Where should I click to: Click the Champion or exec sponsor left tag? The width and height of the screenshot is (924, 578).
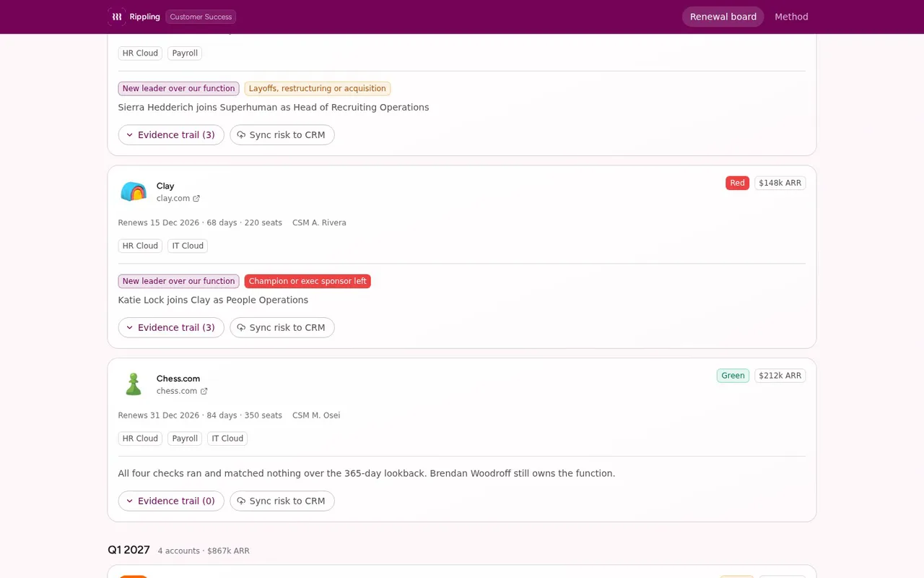tap(308, 281)
